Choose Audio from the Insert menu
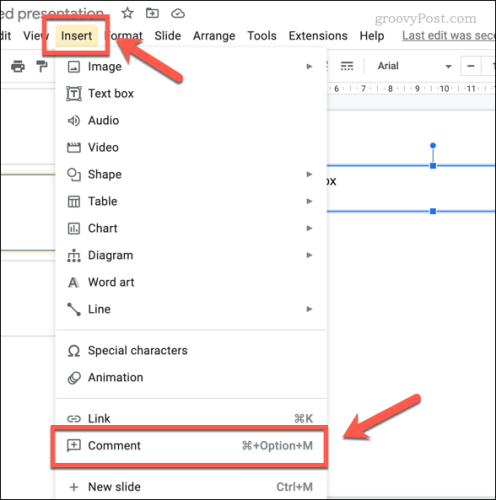The height and width of the screenshot is (500, 496). pyautogui.click(x=191, y=120)
